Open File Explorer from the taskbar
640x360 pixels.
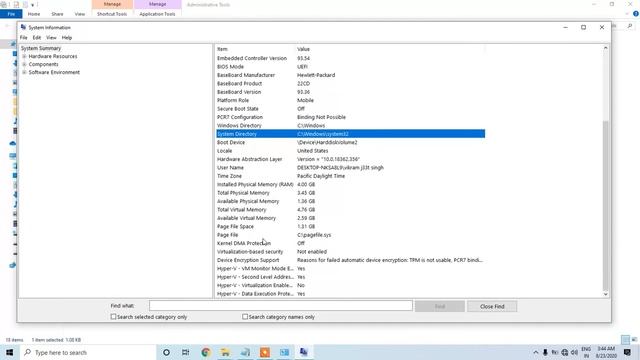(x=225, y=352)
